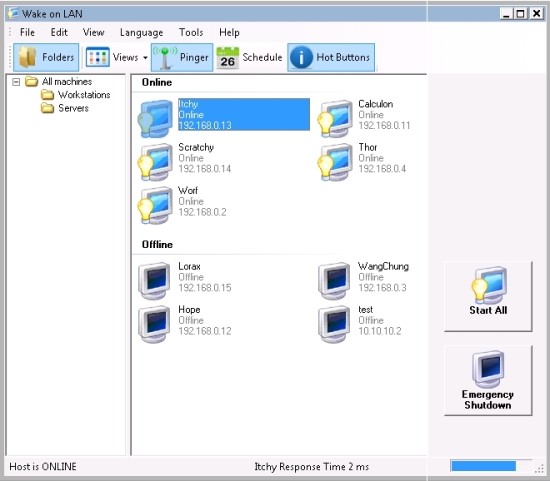Click the Itchy computer icon
Image resolution: width=550 pixels, height=481 pixels.
(x=156, y=118)
